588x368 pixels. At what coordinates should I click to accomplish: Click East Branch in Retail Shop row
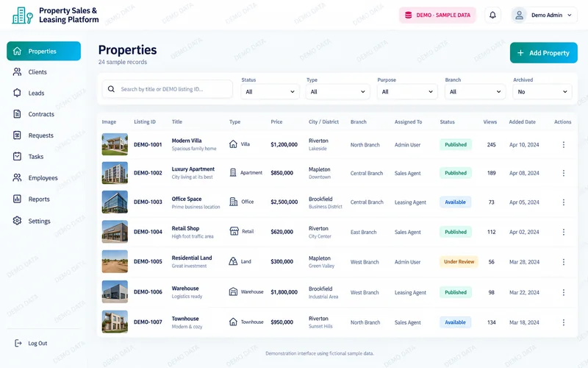(363, 232)
